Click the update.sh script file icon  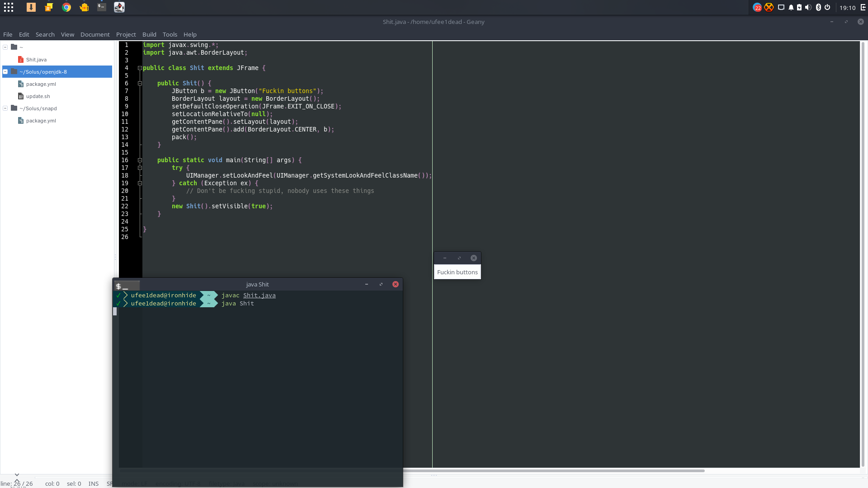tap(21, 96)
